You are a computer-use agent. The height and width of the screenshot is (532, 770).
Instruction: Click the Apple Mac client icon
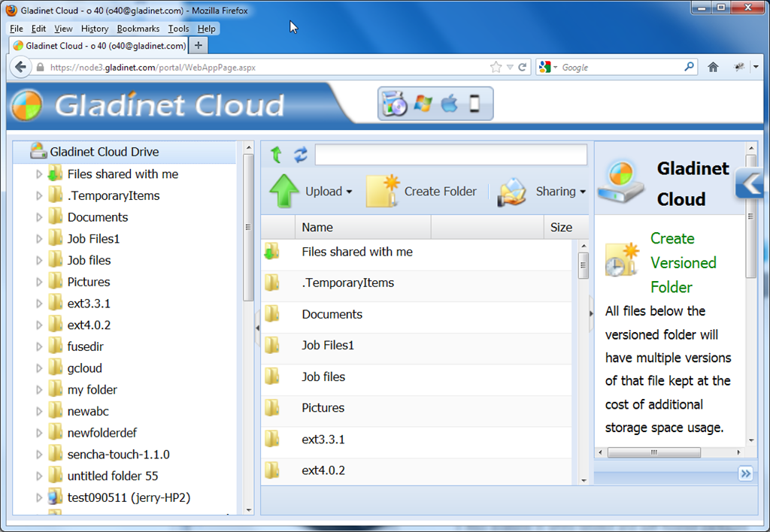[449, 104]
